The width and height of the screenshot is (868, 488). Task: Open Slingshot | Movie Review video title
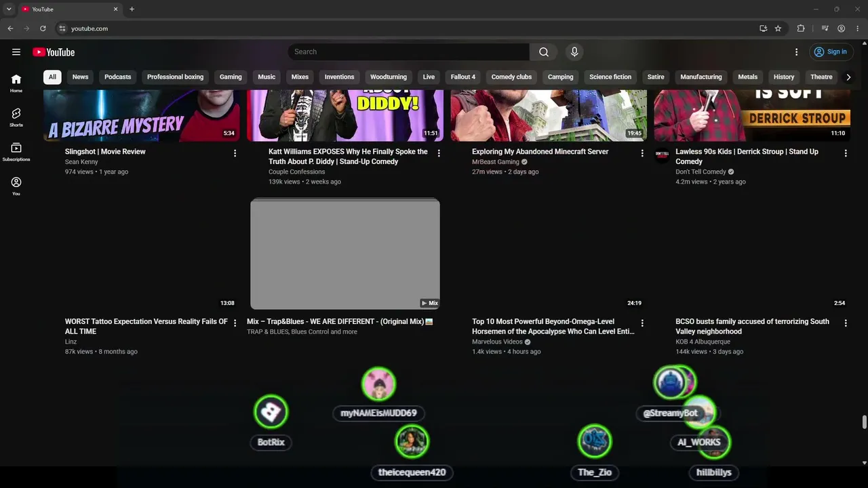pyautogui.click(x=105, y=152)
